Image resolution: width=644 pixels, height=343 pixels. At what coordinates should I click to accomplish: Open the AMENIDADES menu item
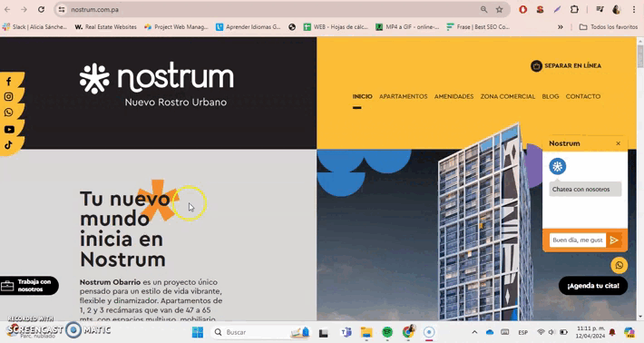[454, 96]
